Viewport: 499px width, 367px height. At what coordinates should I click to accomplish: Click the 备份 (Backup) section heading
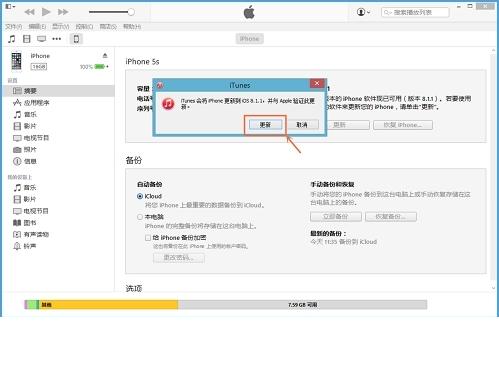point(134,160)
